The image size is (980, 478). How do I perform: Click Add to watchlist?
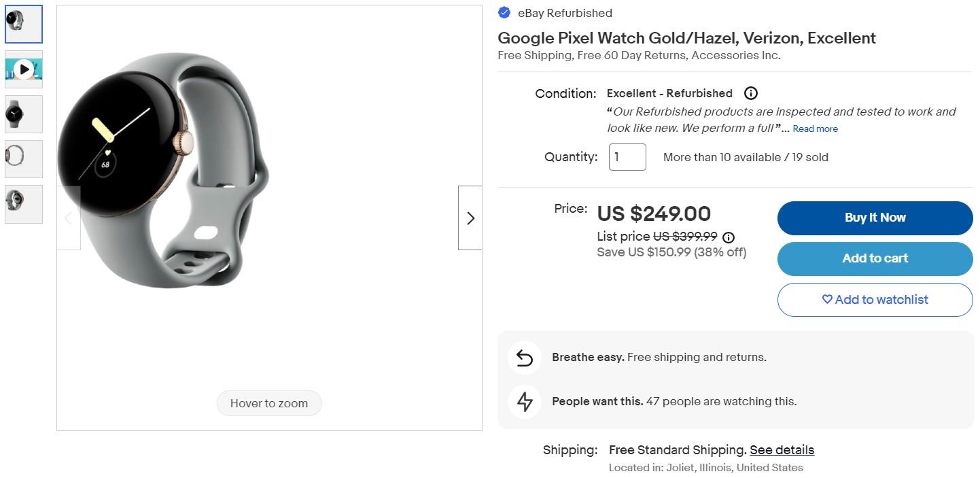(875, 299)
